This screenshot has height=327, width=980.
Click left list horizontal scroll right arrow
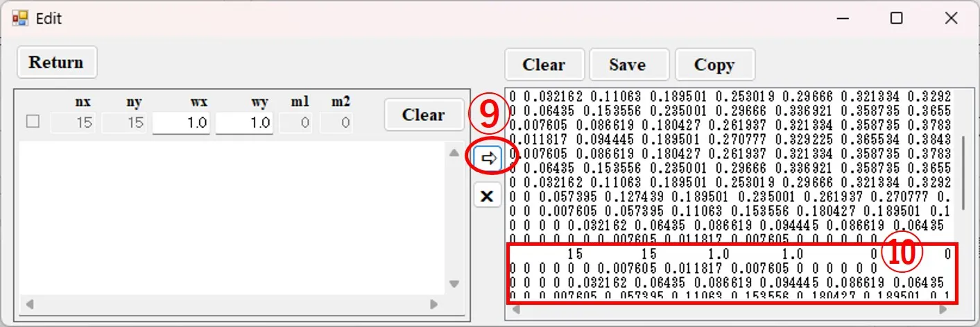point(434,304)
